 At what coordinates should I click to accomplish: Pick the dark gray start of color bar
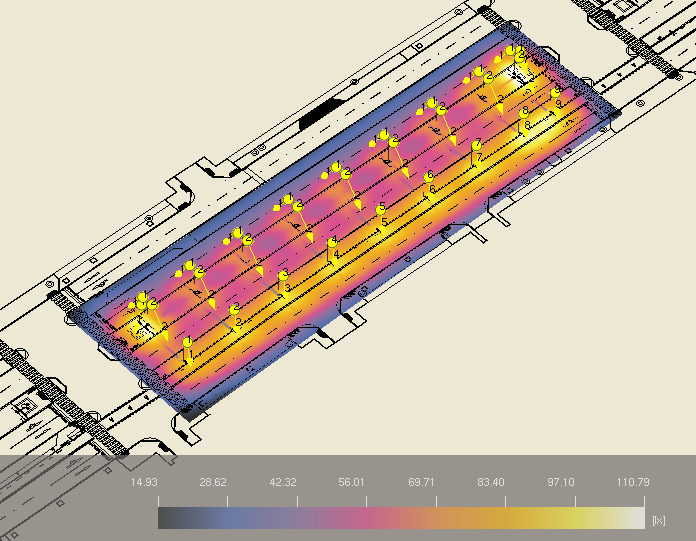(170, 518)
